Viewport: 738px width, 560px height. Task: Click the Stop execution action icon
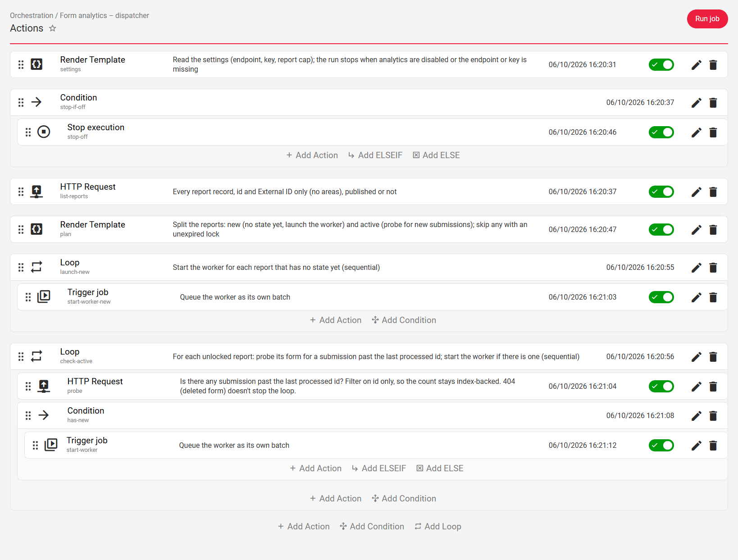click(44, 132)
